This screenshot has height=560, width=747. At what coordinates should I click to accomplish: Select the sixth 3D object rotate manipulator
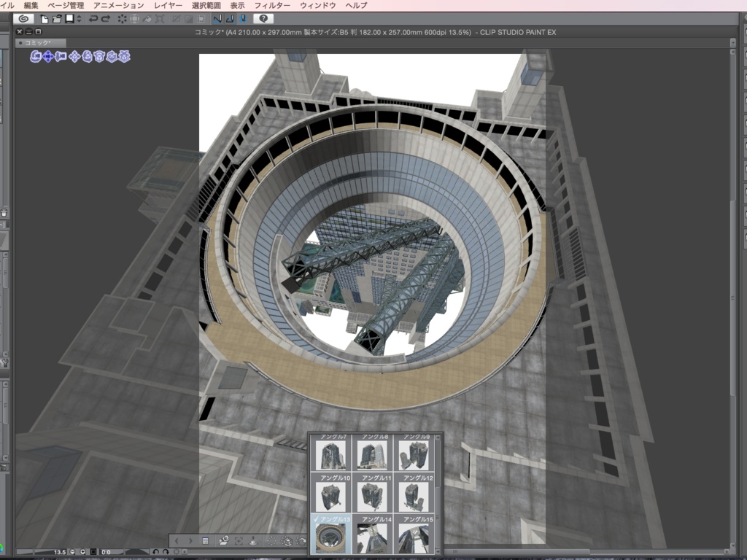click(x=99, y=57)
